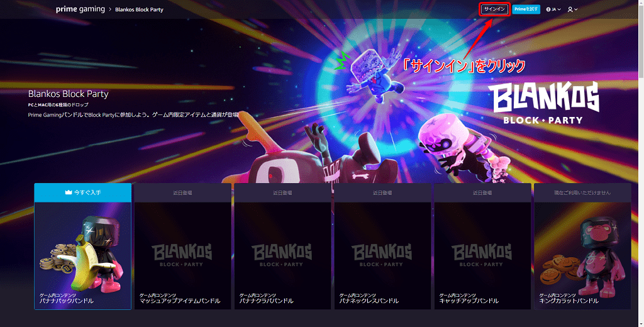Click 近日登場 label above キャッチアップバンドル
Image resolution: width=644 pixels, height=327 pixels.
[x=482, y=192]
